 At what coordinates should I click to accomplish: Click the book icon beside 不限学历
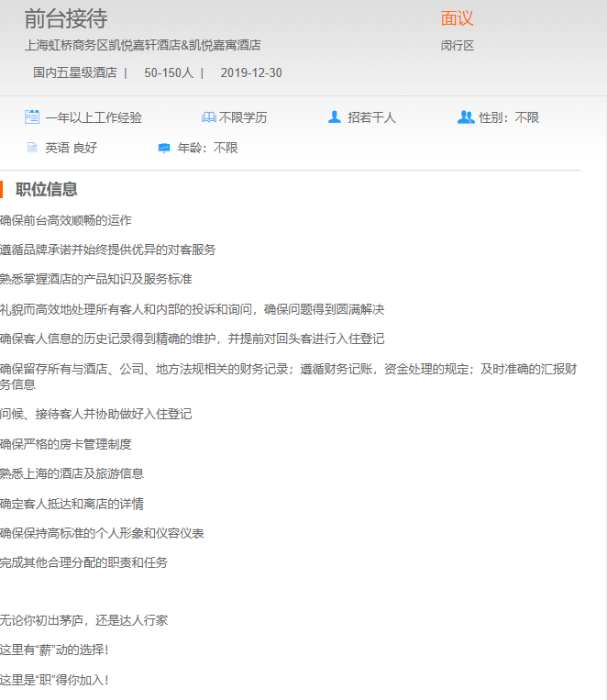[208, 117]
